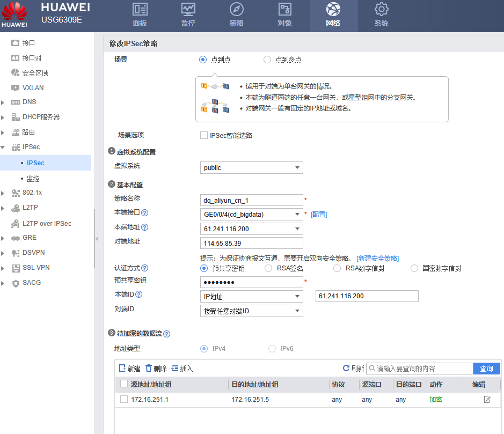Click the 新建安全策略 link
The image size is (504, 434).
coord(378,258)
